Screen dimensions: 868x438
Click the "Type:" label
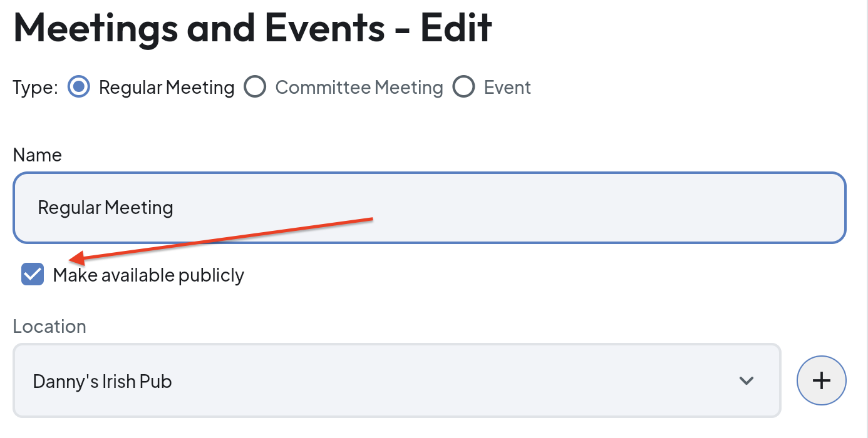35,87
